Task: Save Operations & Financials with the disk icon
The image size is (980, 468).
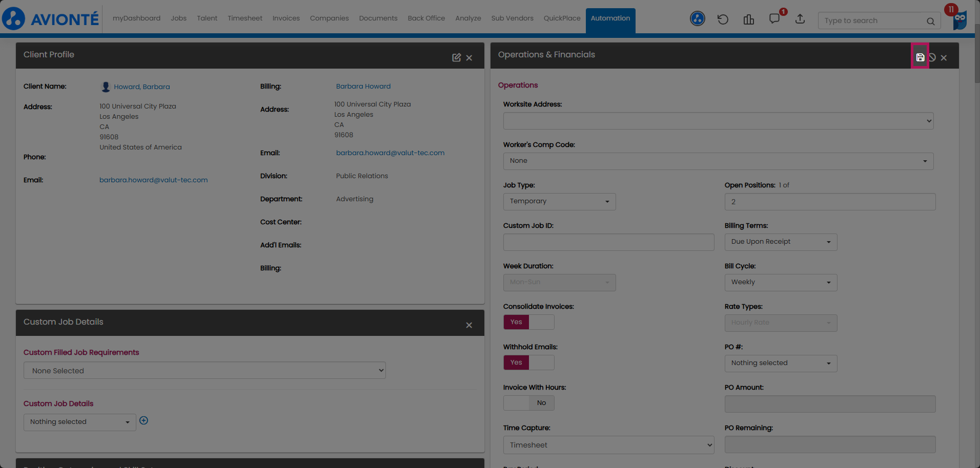Action: coord(920,57)
